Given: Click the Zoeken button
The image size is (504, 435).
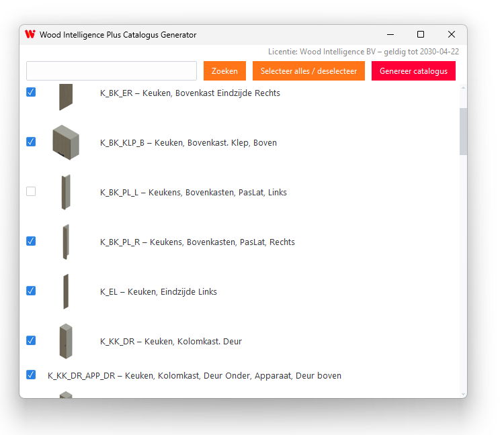Looking at the screenshot, I should coord(224,71).
